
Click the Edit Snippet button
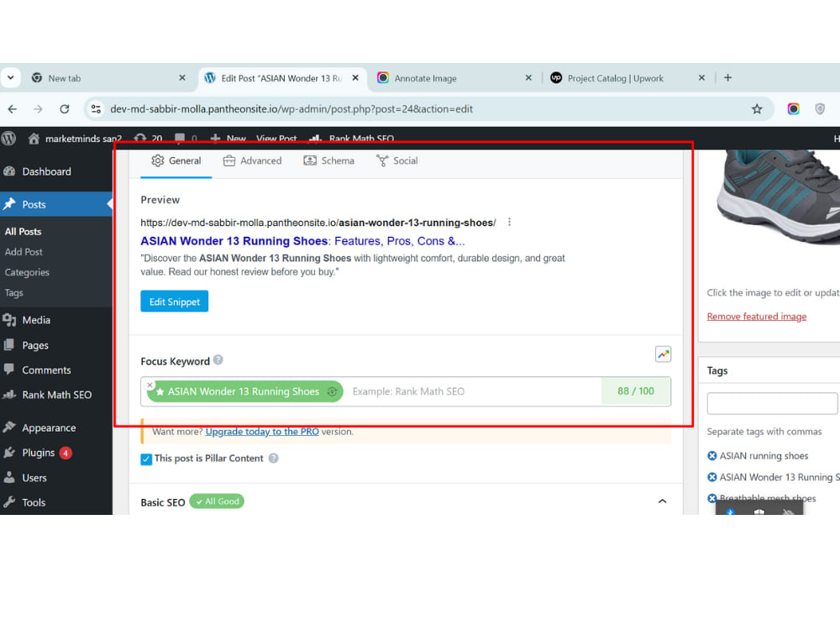(174, 302)
